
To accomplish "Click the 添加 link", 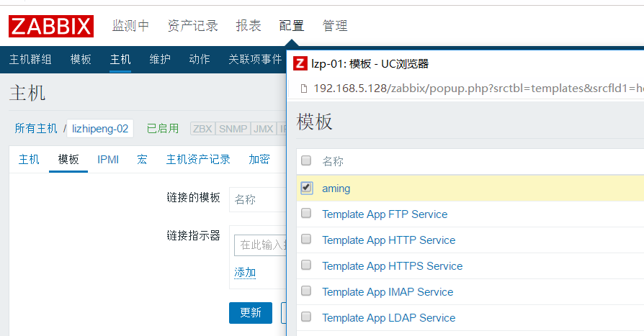I will (x=245, y=273).
